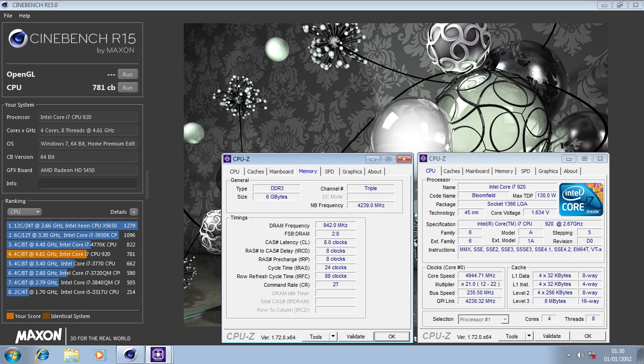The image size is (644, 364).
Task: Open Help menu in Cinebench
Action: coord(25,16)
